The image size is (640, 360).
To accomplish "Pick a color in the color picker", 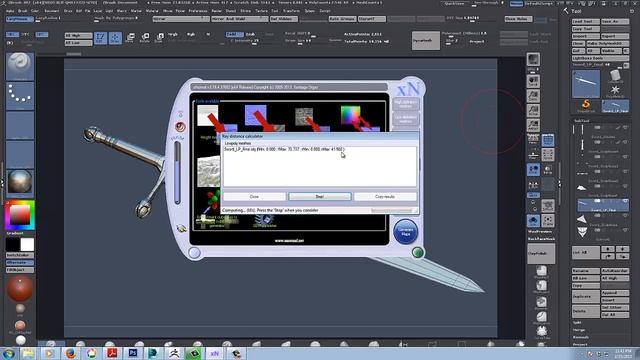I will (20, 215).
